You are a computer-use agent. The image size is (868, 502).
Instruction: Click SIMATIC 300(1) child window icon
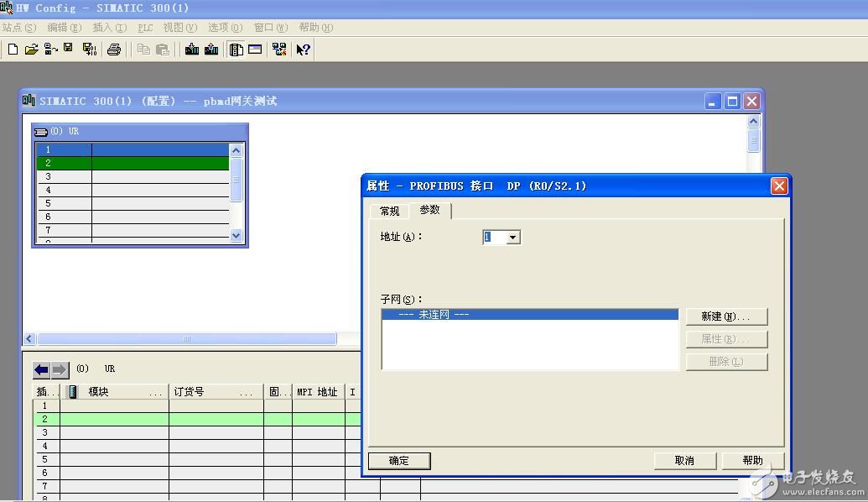[29, 100]
